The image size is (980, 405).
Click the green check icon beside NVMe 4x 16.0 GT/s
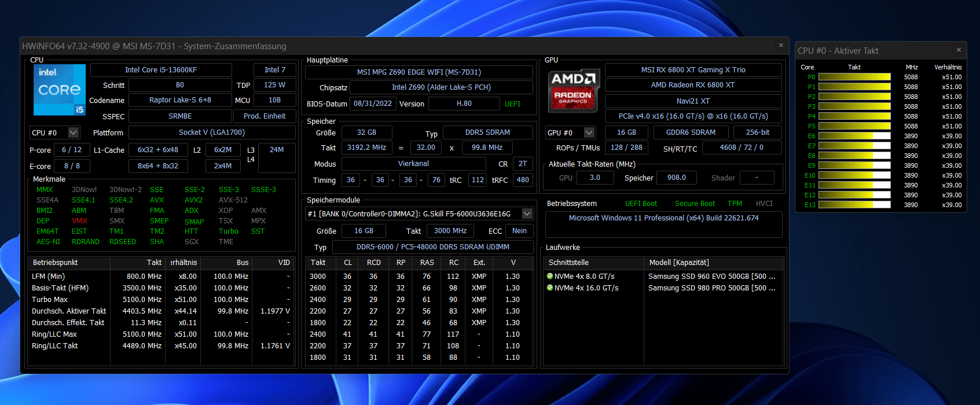pyautogui.click(x=550, y=288)
